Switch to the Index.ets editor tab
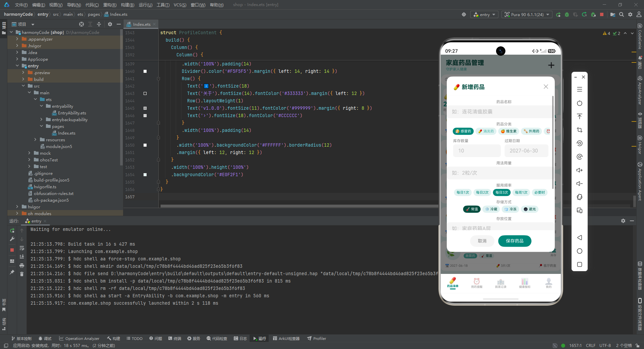 tap(141, 24)
